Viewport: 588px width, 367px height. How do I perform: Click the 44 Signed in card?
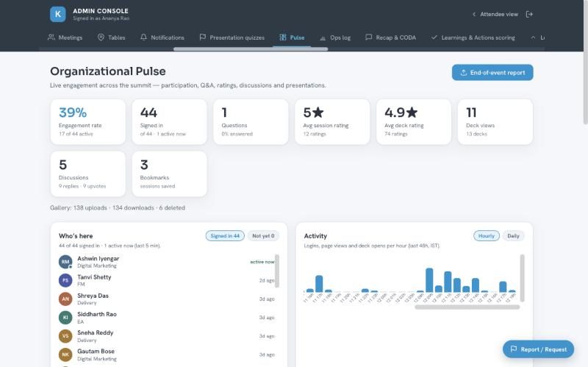tap(170, 121)
